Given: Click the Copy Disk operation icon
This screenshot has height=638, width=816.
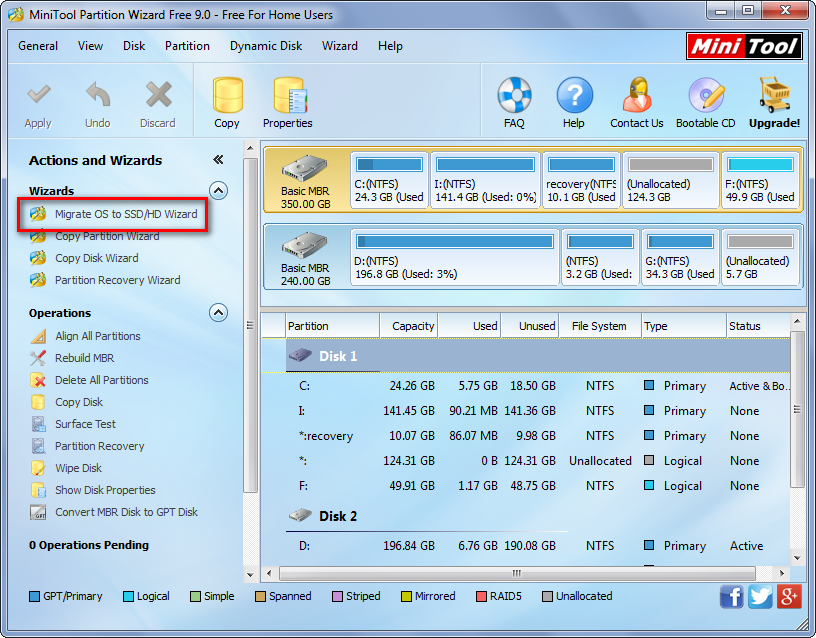Looking at the screenshot, I should tap(38, 402).
